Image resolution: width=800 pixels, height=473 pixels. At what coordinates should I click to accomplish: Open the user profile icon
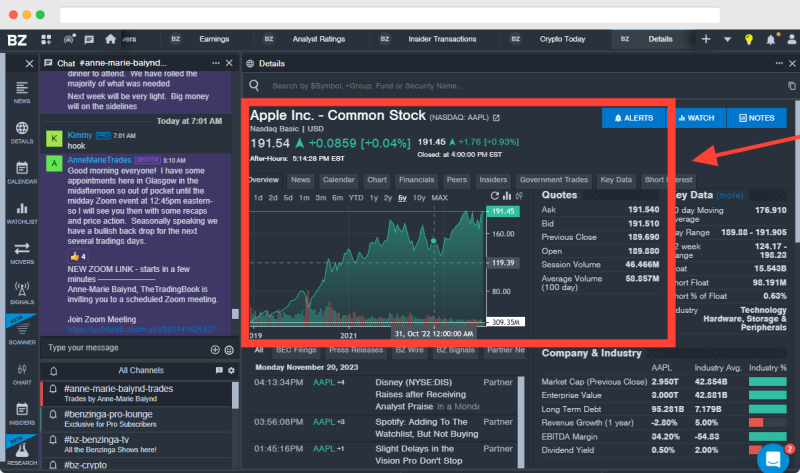coord(791,39)
